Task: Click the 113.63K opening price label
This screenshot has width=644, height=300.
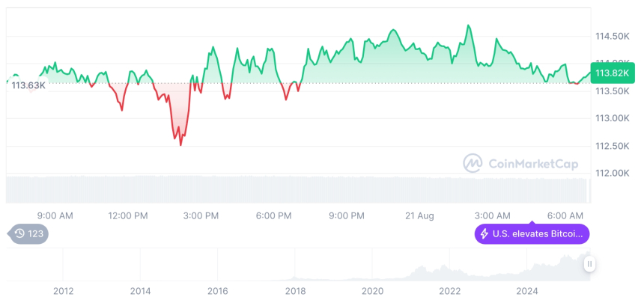Action: coord(28,85)
